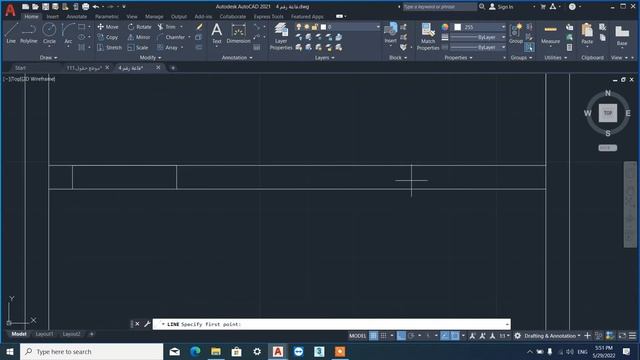Click Sign In

point(501,7)
